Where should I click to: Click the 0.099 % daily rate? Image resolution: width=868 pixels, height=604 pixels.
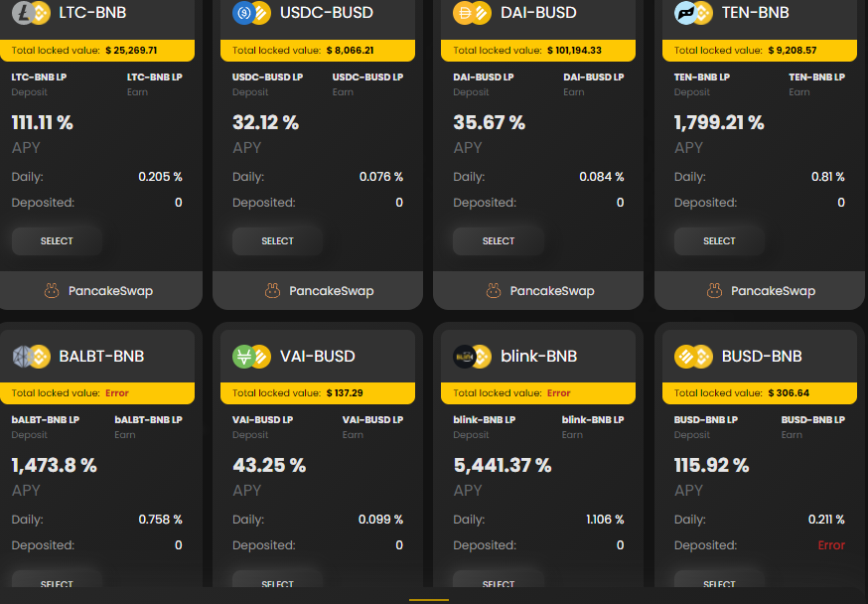click(380, 520)
